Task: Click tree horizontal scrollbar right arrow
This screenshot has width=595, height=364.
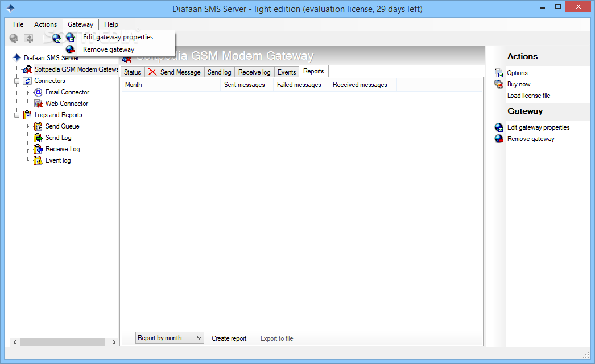Action: pos(114,342)
